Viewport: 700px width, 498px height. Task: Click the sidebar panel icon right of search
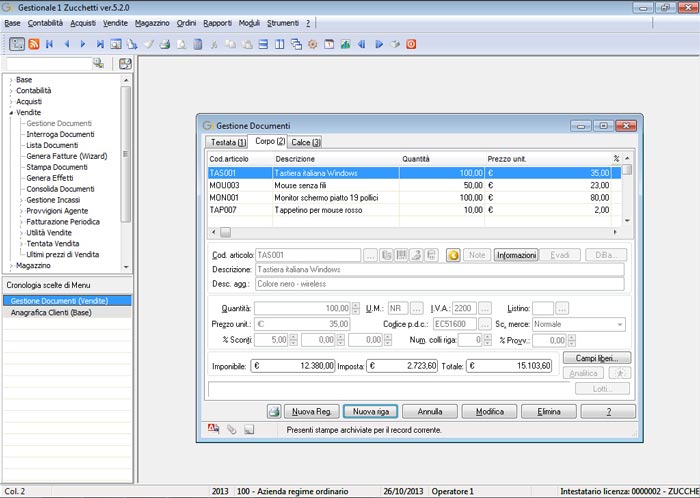(x=125, y=63)
